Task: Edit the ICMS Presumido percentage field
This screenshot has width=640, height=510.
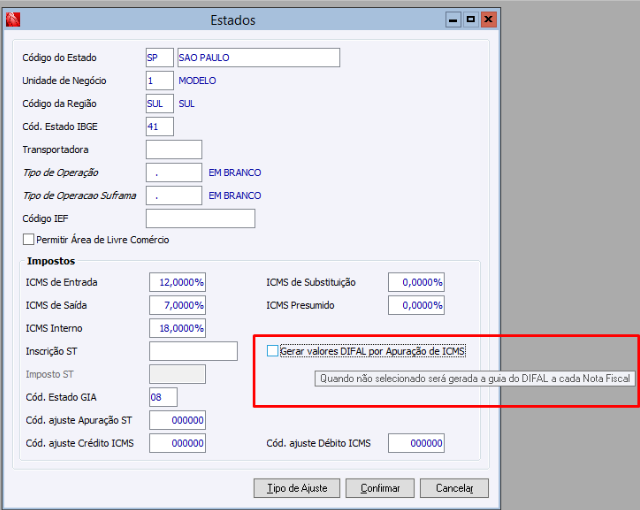Action: pyautogui.click(x=416, y=305)
